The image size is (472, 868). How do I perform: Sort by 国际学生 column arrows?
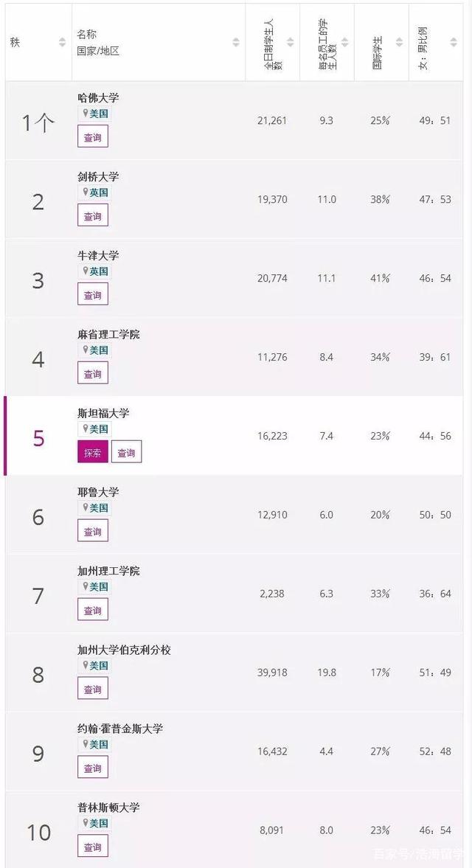pos(399,43)
